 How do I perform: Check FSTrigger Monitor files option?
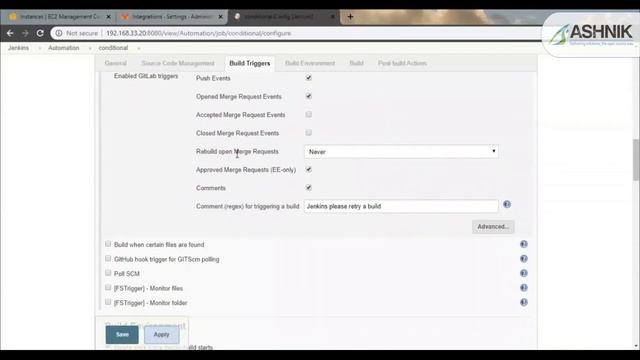[x=108, y=287]
